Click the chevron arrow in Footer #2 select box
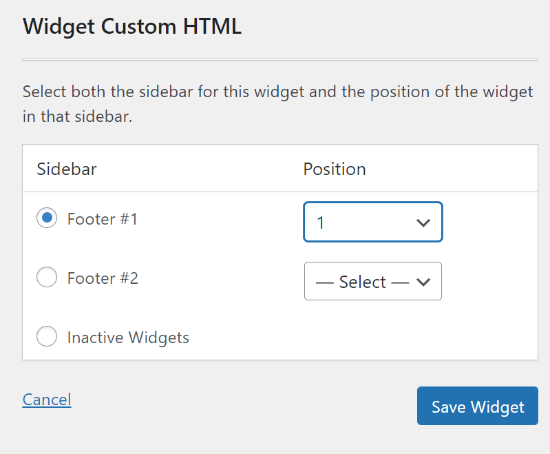This screenshot has width=550, height=454. click(x=423, y=282)
